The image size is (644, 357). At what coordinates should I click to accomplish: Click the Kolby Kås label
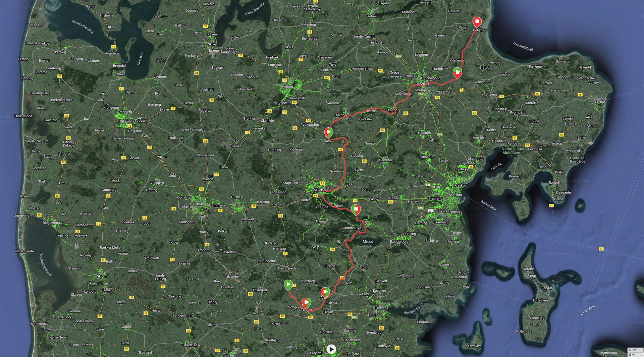[524, 331]
